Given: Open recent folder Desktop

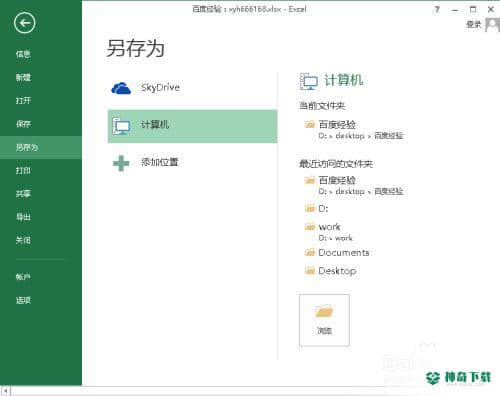Looking at the screenshot, I should click(x=330, y=271).
